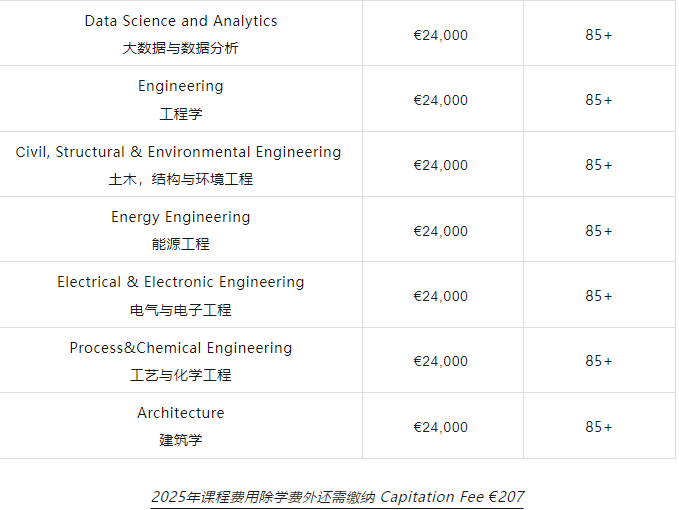Click Process&Chemical Engineering course name

coord(181,348)
